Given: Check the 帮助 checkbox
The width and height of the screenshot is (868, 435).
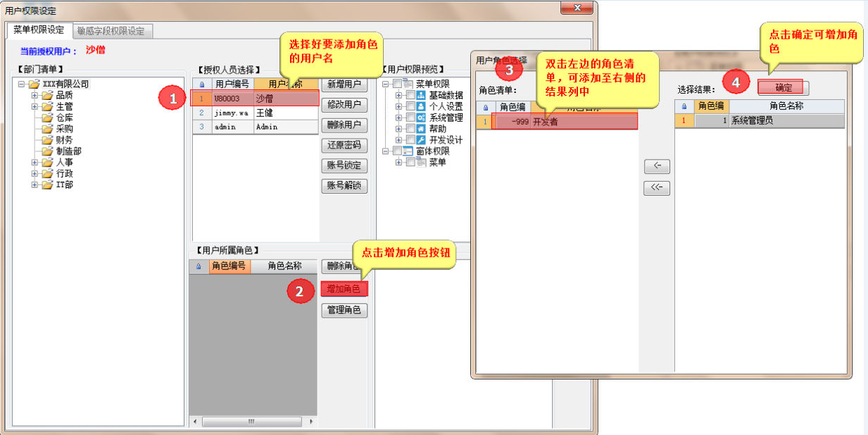Looking at the screenshot, I should point(411,129).
